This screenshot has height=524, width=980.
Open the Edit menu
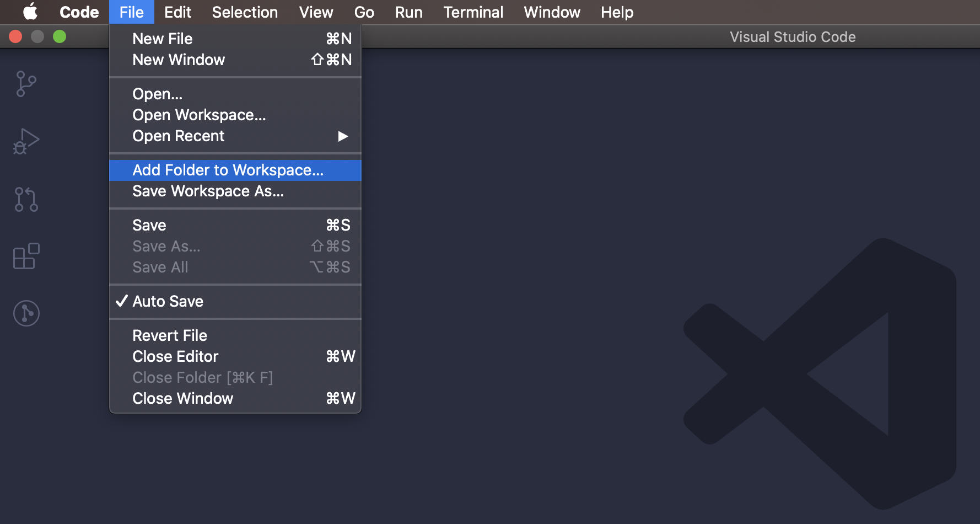click(177, 12)
